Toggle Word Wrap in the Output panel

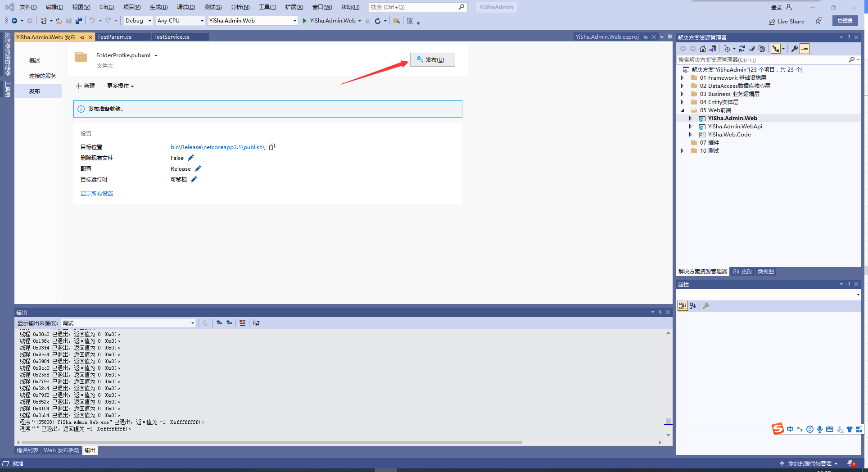(256, 323)
